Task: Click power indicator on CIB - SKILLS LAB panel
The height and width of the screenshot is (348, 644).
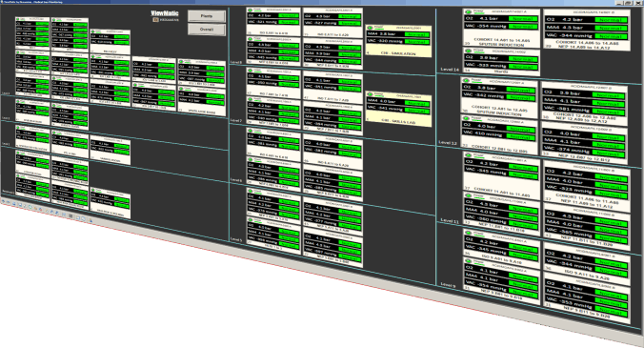Action: (370, 94)
